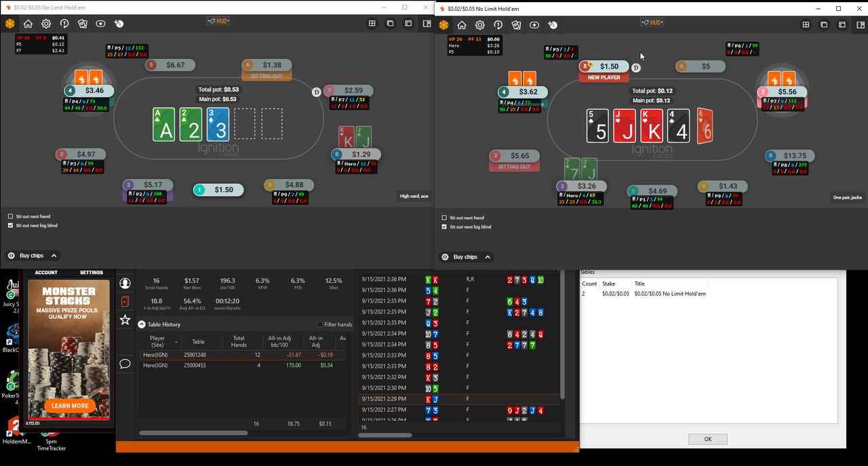Toggle 'Sit out next hand' in left table

pyautogui.click(x=10, y=217)
